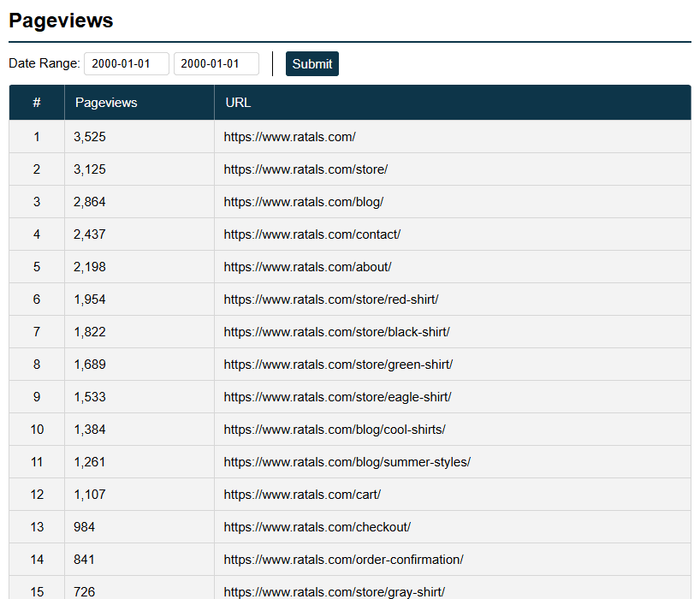The width and height of the screenshot is (700, 599).
Task: Click the 1,822 pageviews value
Action: pos(90,332)
